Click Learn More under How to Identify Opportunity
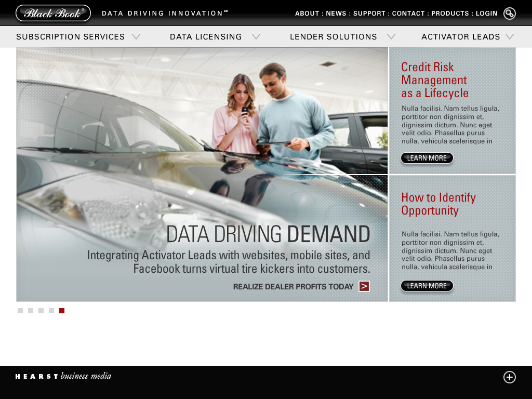The image size is (532, 399). (x=427, y=286)
